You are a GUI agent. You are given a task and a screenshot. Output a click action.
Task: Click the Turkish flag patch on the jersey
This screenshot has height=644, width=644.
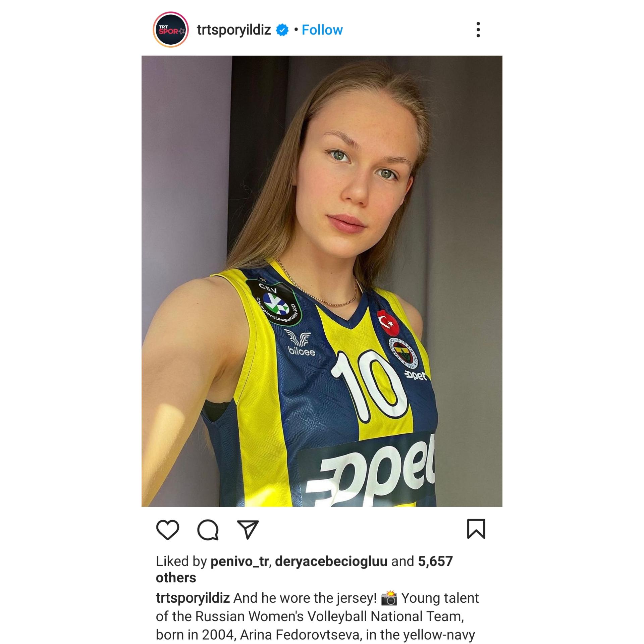(x=388, y=323)
